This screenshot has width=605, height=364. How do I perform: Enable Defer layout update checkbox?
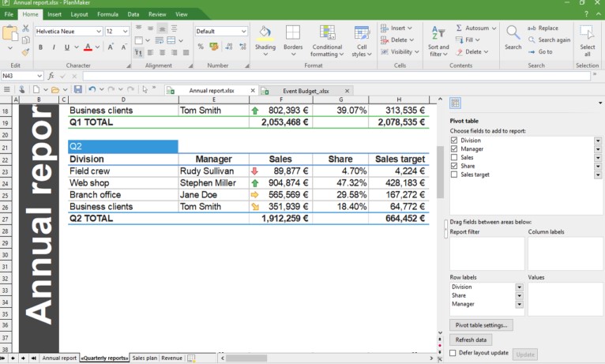[x=453, y=353]
